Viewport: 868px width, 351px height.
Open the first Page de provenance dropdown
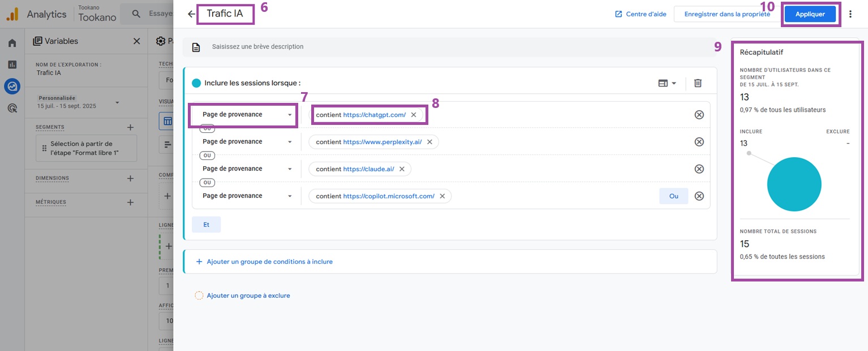pyautogui.click(x=247, y=115)
